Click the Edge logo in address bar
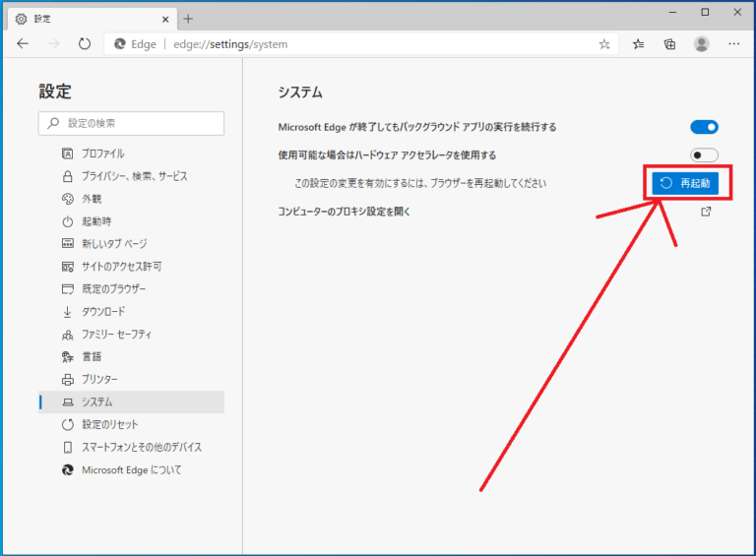This screenshot has height=556, width=756. click(x=119, y=44)
